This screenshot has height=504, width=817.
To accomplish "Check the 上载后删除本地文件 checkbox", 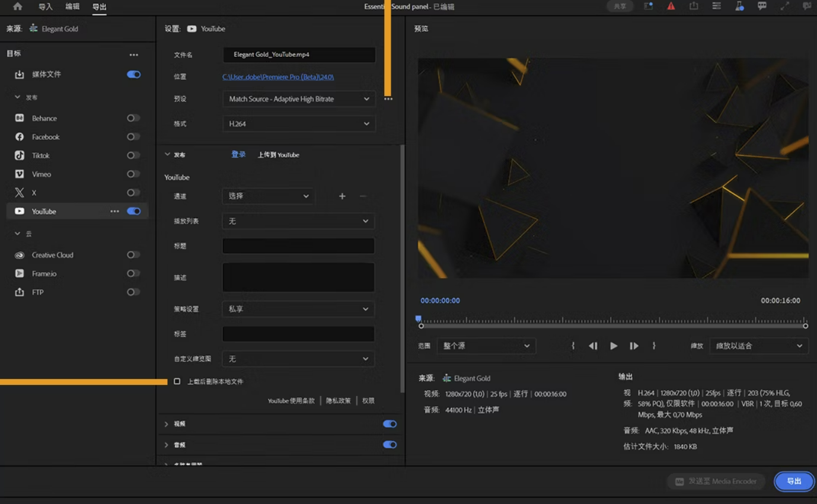I will [x=177, y=381].
